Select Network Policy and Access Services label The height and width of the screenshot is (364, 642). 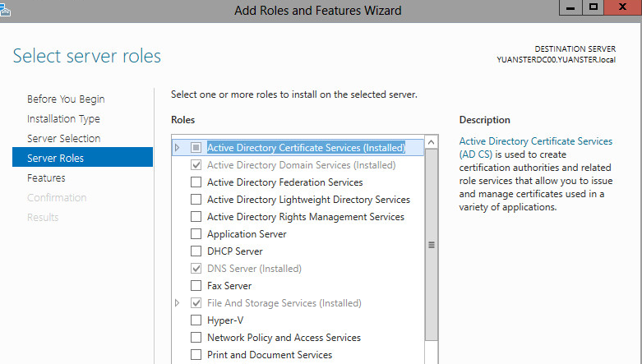[x=284, y=338]
